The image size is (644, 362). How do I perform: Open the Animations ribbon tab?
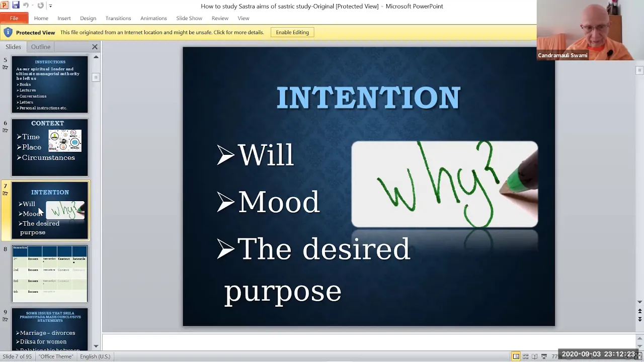(153, 18)
